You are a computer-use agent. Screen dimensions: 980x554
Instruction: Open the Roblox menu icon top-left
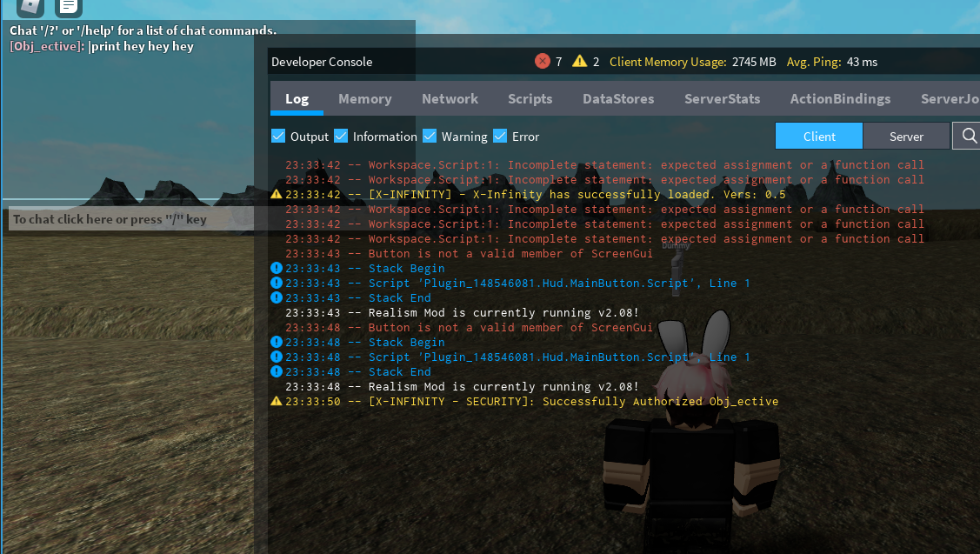28,8
